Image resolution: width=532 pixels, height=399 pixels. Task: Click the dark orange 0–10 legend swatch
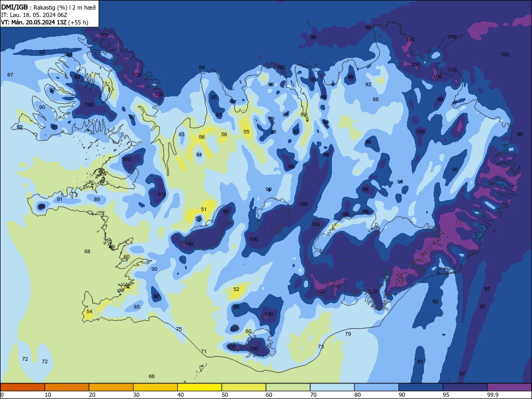[x=22, y=387]
